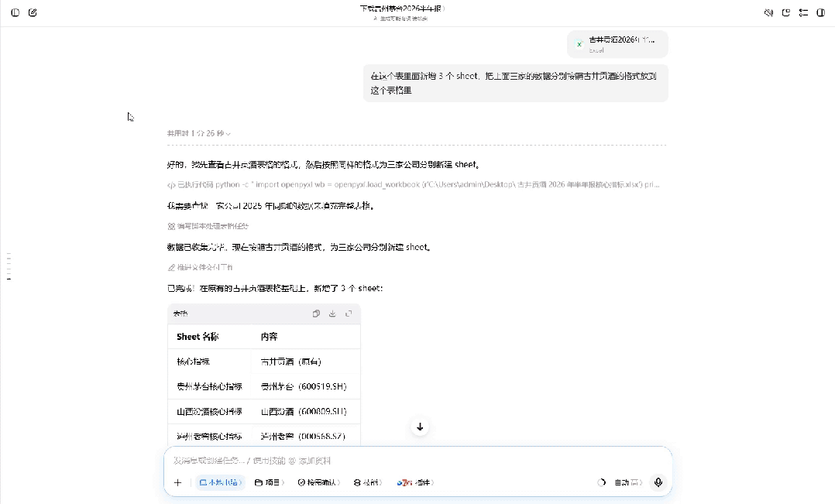
Task: Open the attached Excel file chip
Action: pyautogui.click(x=617, y=44)
